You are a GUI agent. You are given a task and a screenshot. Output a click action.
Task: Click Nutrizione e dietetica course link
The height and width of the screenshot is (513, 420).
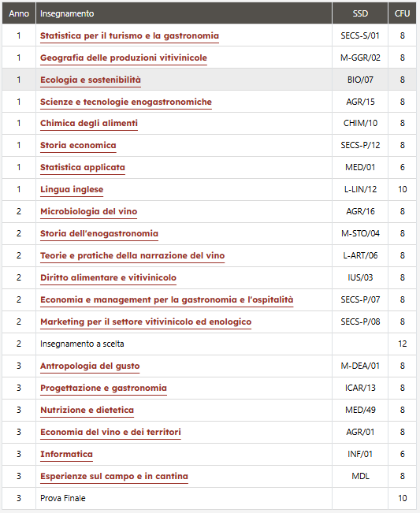point(87,411)
